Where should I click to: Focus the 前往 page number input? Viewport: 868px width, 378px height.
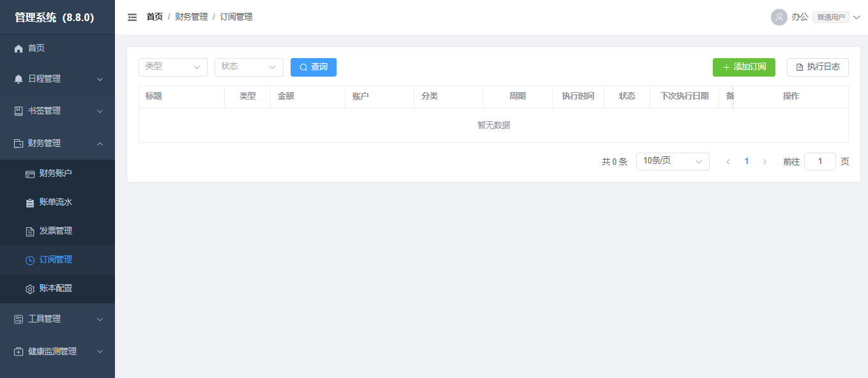pyautogui.click(x=820, y=162)
